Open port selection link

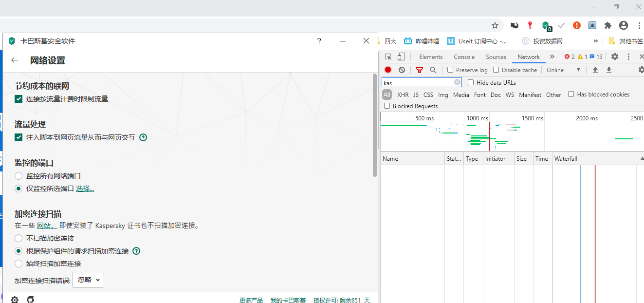[85, 189]
